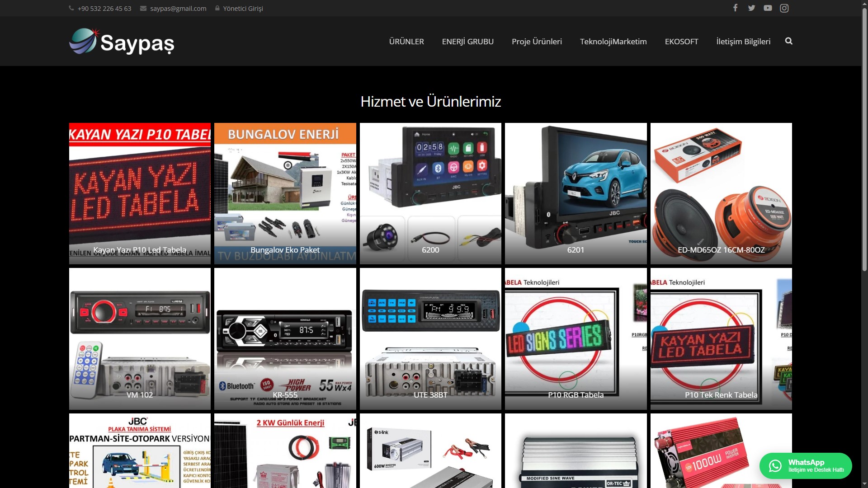Viewport: 868px width, 488px height.
Task: Click the Saypaş logo
Action: (122, 42)
